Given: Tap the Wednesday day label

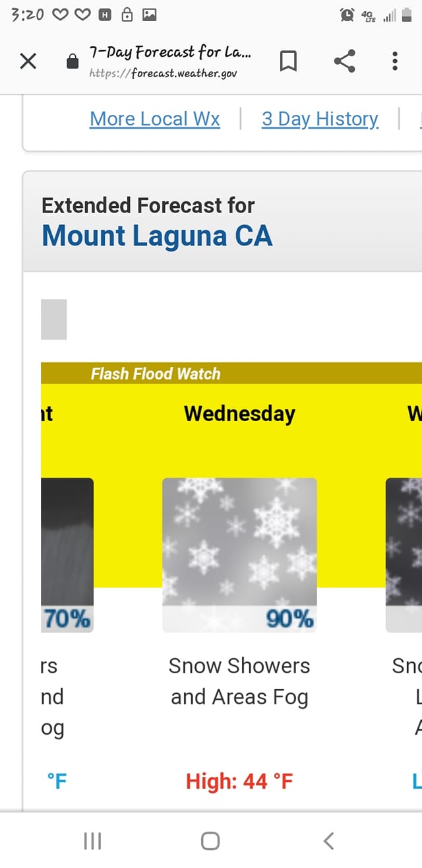Looking at the screenshot, I should [x=239, y=414].
